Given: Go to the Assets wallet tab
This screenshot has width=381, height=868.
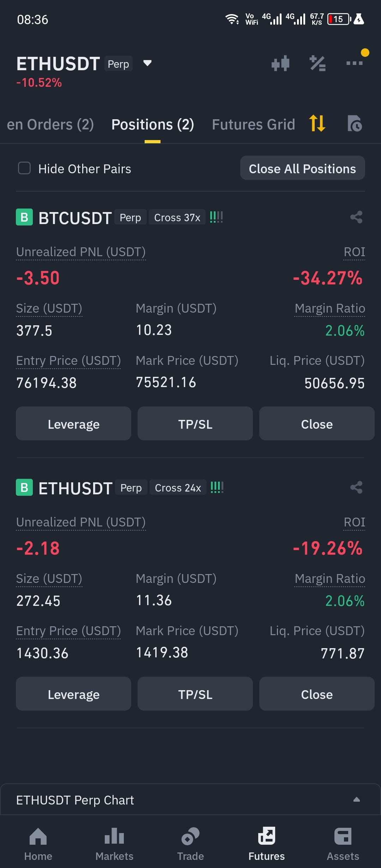Looking at the screenshot, I should 343,844.
